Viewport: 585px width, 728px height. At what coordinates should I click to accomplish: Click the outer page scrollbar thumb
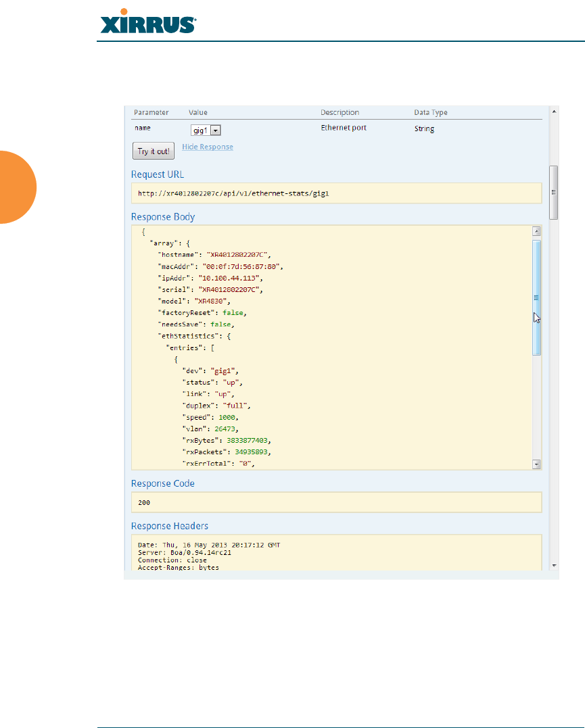point(553,192)
